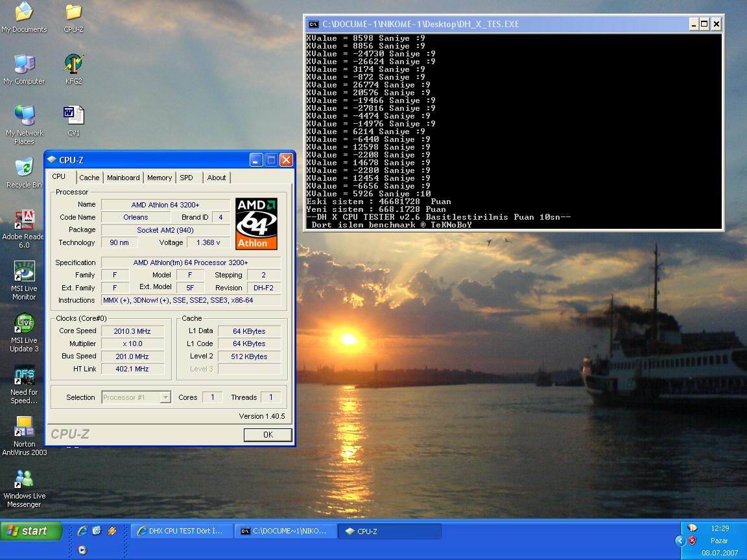This screenshot has height=560, width=747.
Task: Click the Multiplier value x 10.0
Action: tap(132, 344)
